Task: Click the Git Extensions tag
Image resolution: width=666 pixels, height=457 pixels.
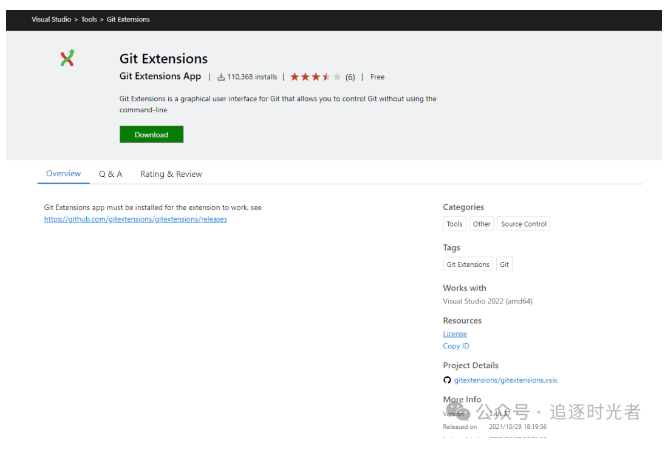Action: point(468,264)
